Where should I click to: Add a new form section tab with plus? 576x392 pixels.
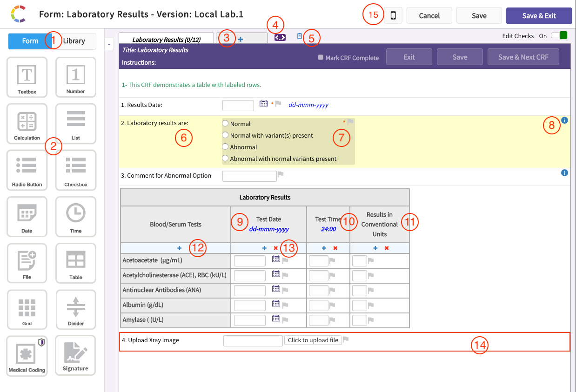coord(241,40)
